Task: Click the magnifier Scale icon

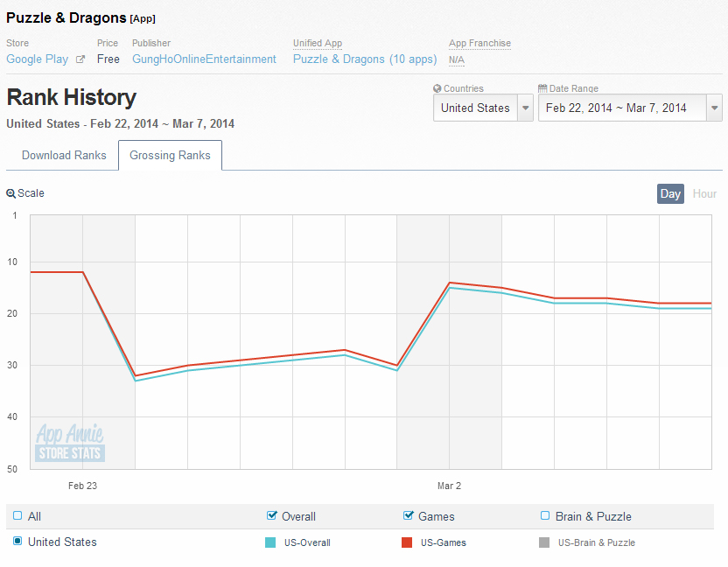Action: click(10, 193)
